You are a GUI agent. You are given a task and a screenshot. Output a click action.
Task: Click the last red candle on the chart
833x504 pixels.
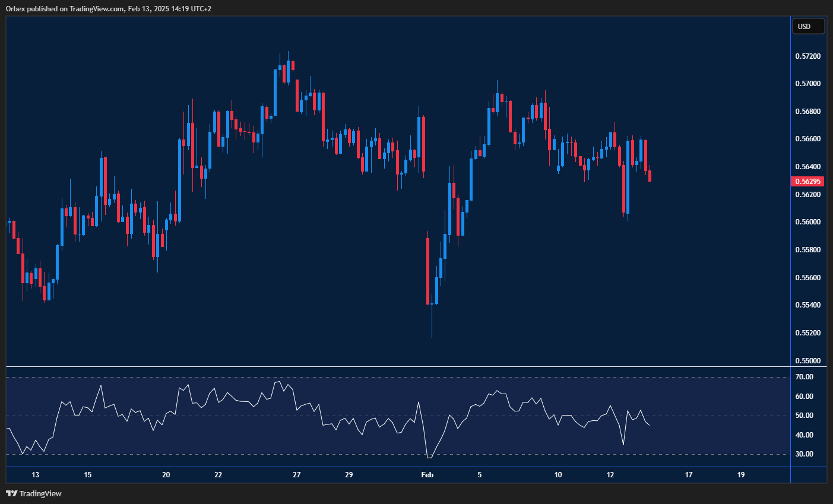coord(650,176)
